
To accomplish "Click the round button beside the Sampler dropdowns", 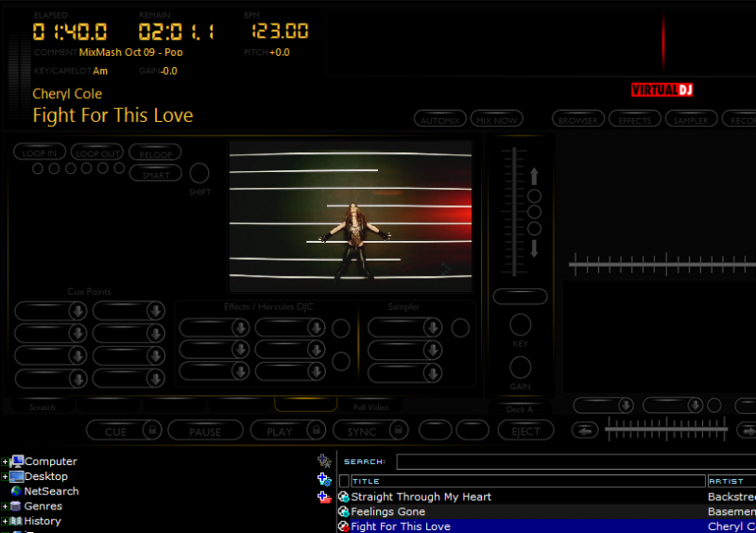I will pos(460,328).
